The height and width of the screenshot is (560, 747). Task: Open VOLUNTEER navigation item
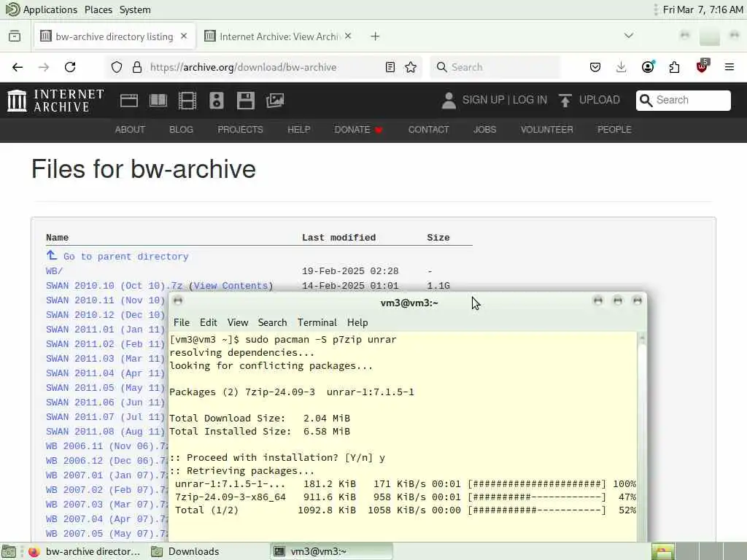click(x=546, y=130)
